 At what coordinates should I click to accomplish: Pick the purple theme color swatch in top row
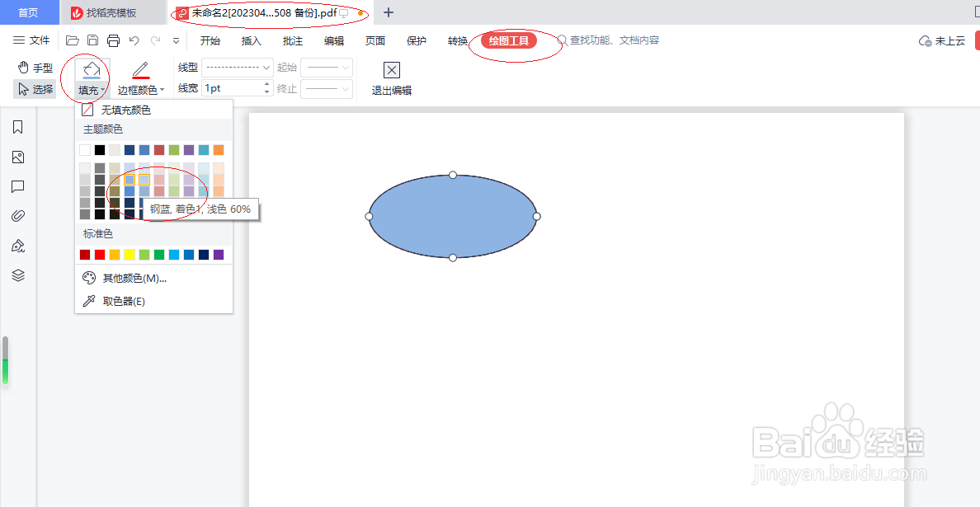(189, 150)
